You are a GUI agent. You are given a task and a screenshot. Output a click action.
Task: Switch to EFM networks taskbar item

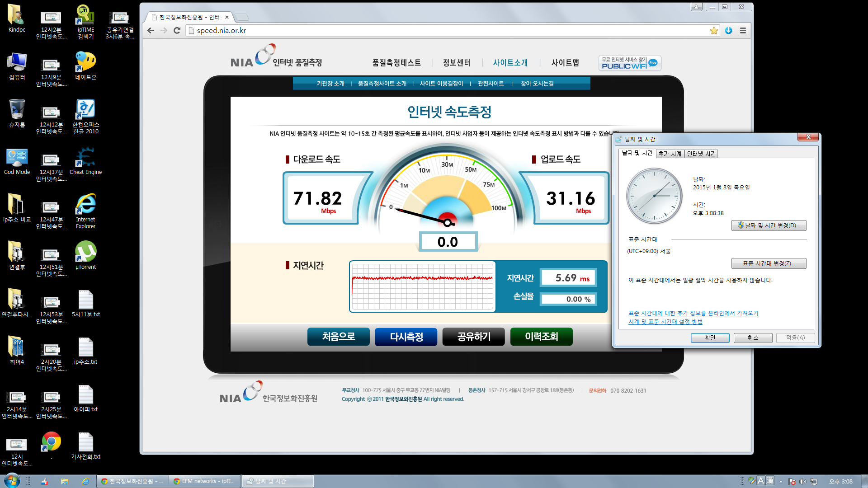click(x=205, y=481)
